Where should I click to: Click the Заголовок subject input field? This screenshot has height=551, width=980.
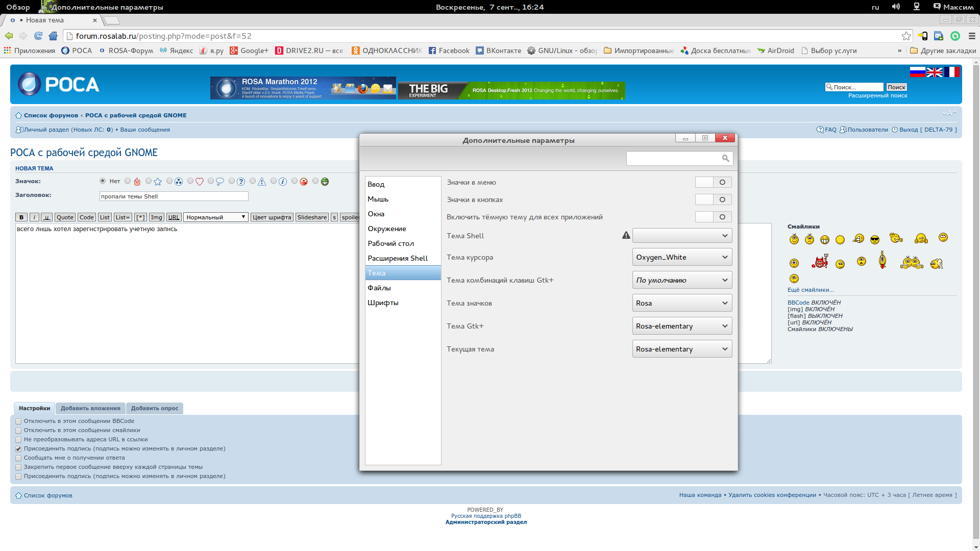174,196
